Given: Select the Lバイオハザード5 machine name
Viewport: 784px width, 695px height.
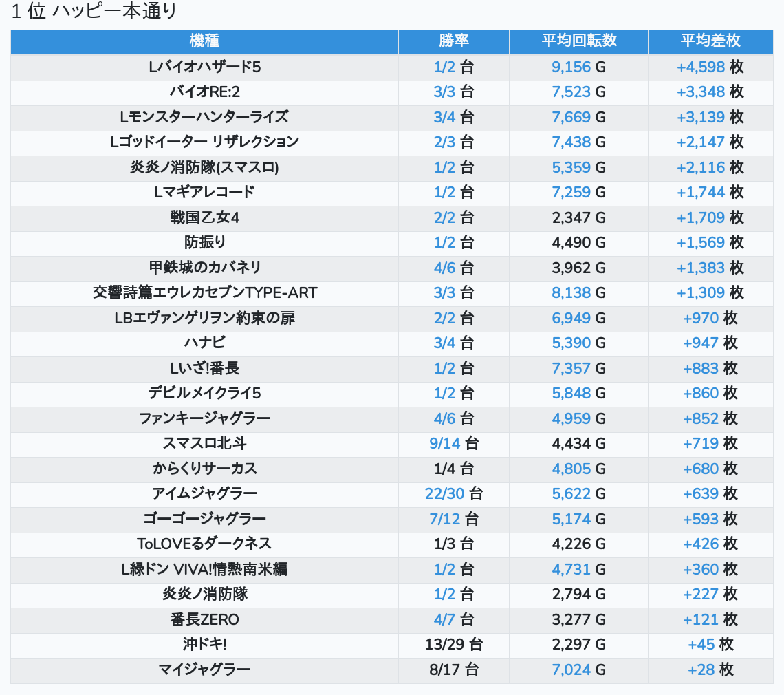Looking at the screenshot, I should pos(204,67).
